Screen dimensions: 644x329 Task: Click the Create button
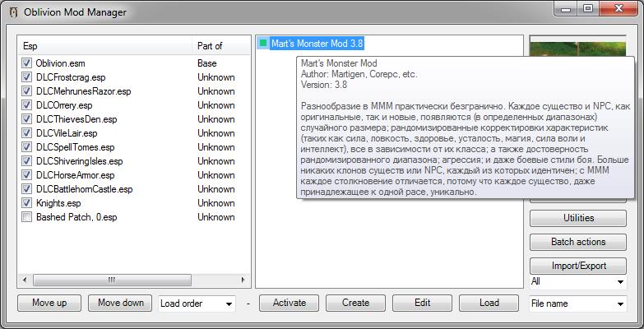356,303
